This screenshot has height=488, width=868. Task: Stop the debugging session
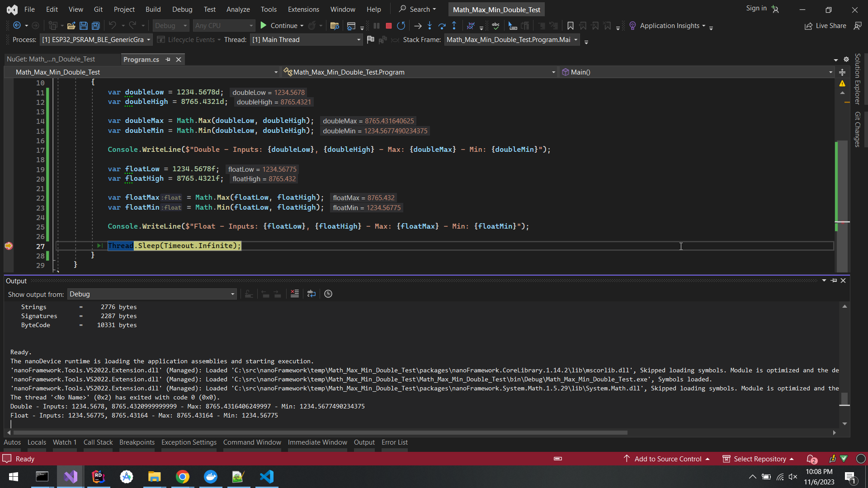[x=388, y=26]
